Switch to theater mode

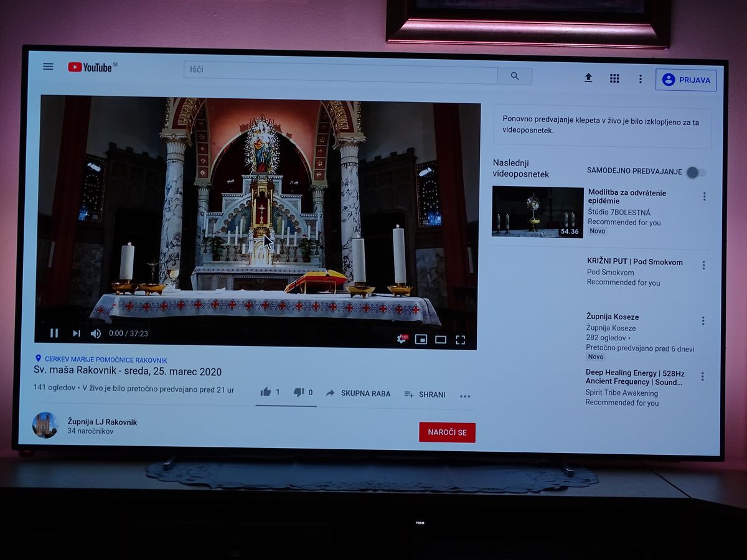click(x=441, y=340)
